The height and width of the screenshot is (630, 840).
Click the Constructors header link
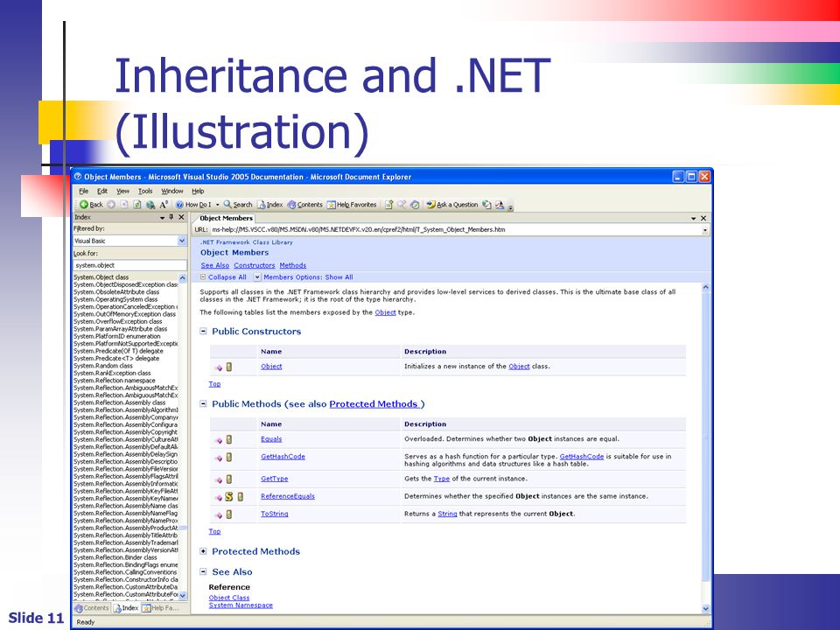pos(255,266)
